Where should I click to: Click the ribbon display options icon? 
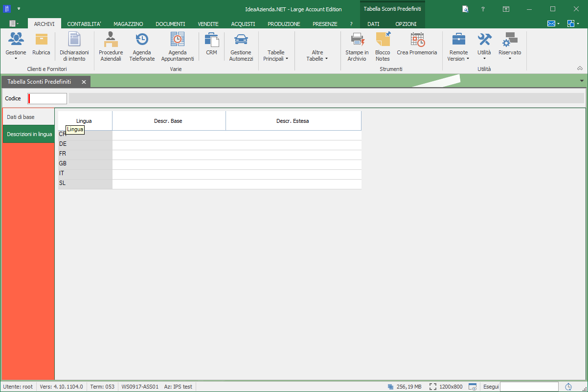pos(506,9)
